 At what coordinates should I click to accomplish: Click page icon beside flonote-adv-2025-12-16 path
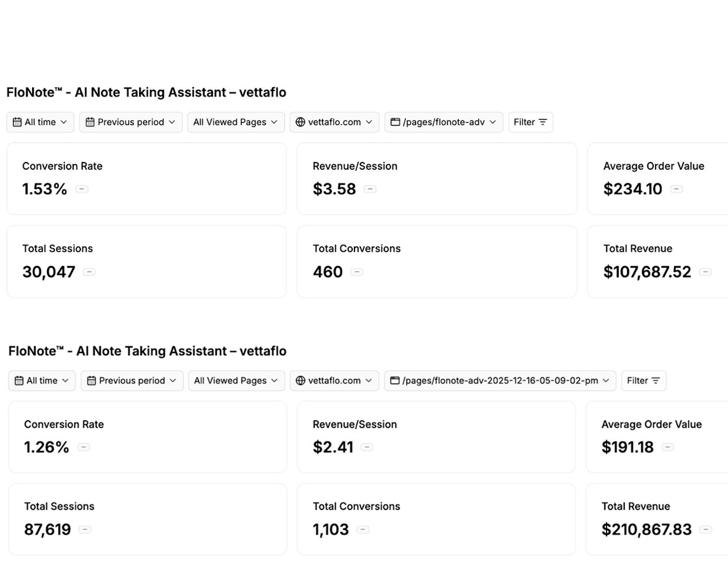coord(394,381)
